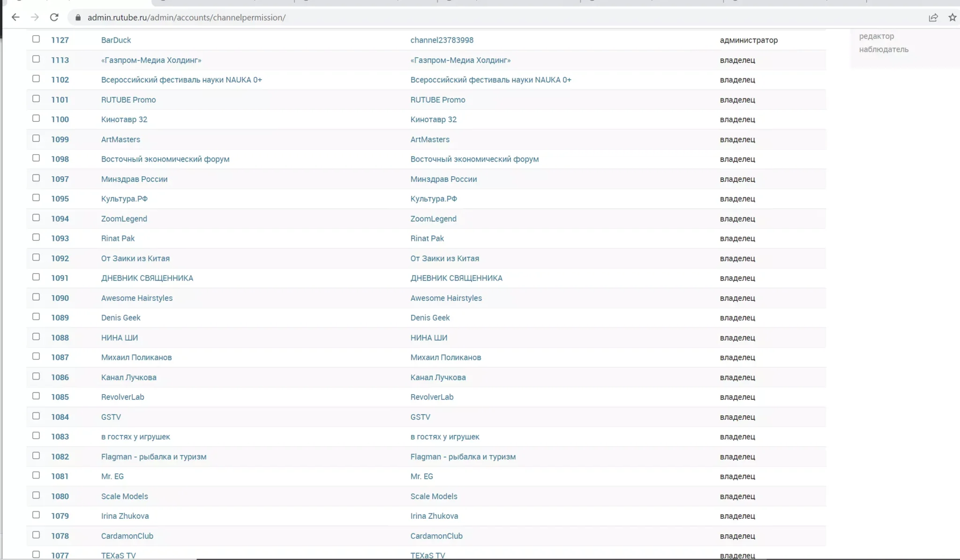This screenshot has height=560, width=960.
Task: Check the box for ДНЕВНИК СВЯЩЕННИКА
Action: pos(36,277)
